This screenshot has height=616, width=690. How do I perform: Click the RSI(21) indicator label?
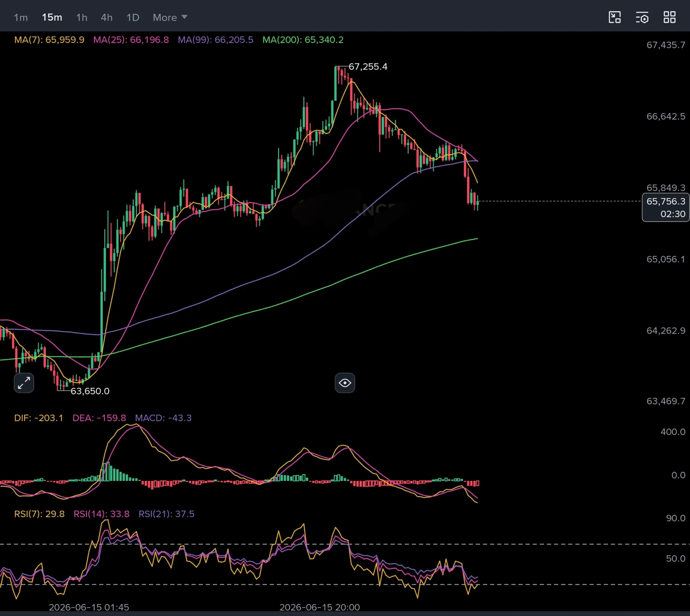tap(166, 514)
